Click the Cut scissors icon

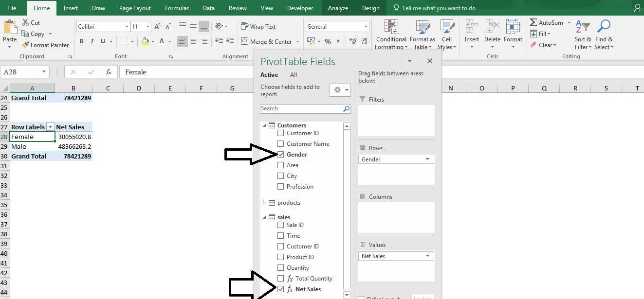point(25,22)
